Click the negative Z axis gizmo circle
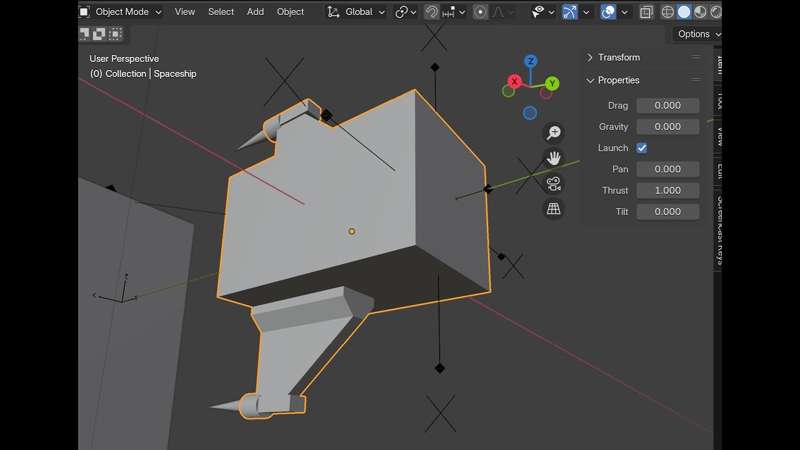Screen dimensions: 800x450 (x=530, y=113)
